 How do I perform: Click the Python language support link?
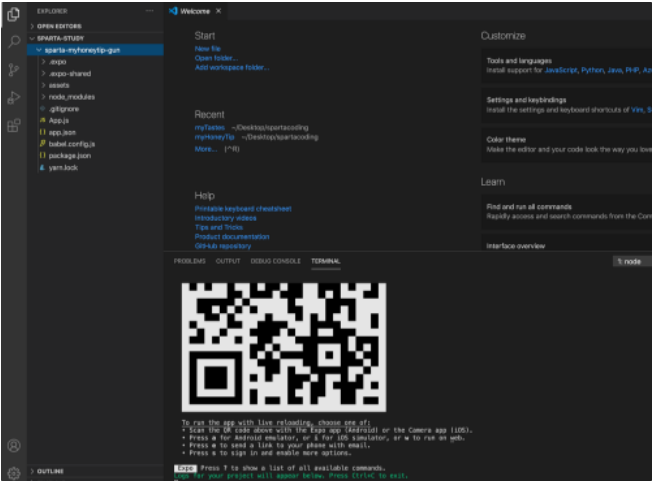[x=592, y=70]
